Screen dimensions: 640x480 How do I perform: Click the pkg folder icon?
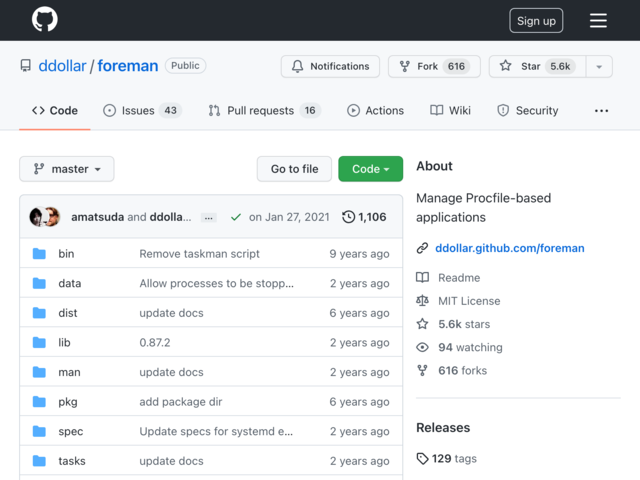click(39, 402)
